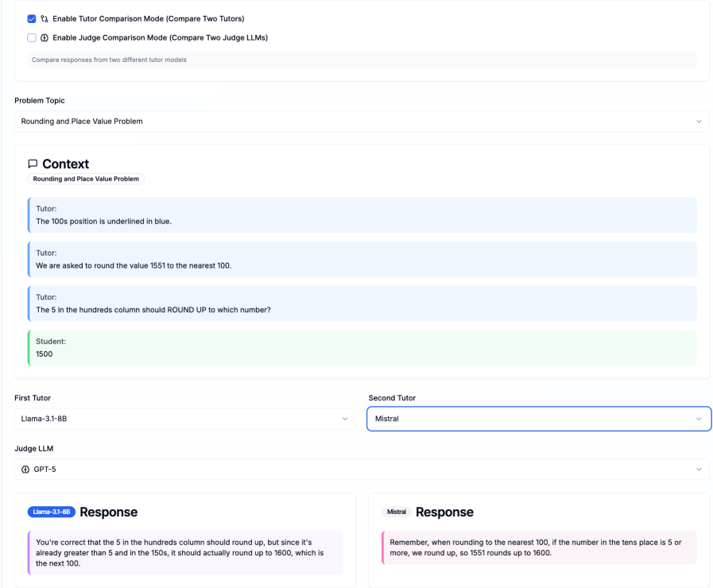Click the pink-bordered Mistral response box
Image resolution: width=713 pixels, height=588 pixels.
point(538,547)
